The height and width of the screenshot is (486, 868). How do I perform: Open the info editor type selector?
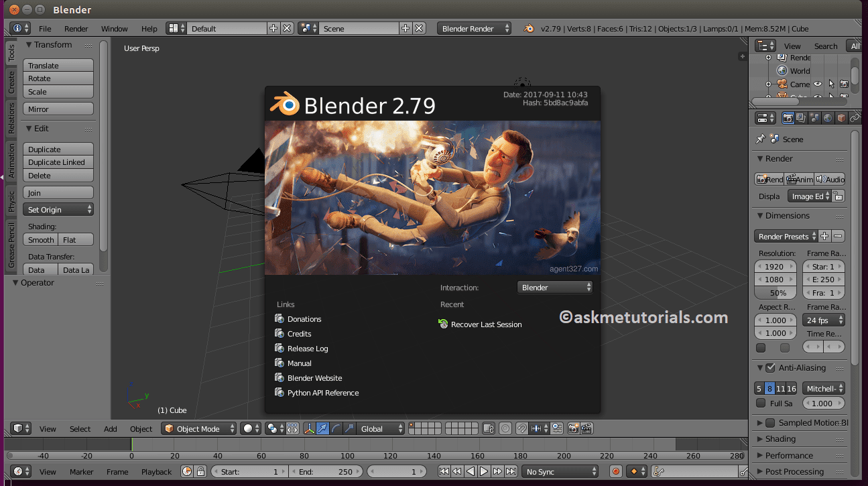20,28
